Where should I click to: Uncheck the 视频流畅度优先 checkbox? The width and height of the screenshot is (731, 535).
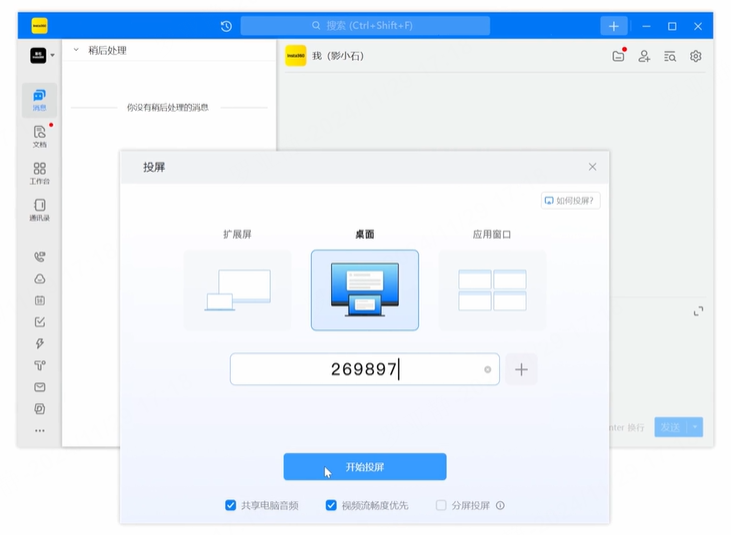tap(331, 506)
